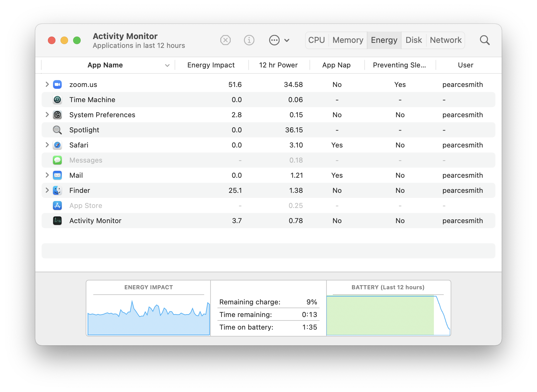Screen dimensions: 537x392
Task: Click the more options ellipsis icon
Action: (x=274, y=40)
